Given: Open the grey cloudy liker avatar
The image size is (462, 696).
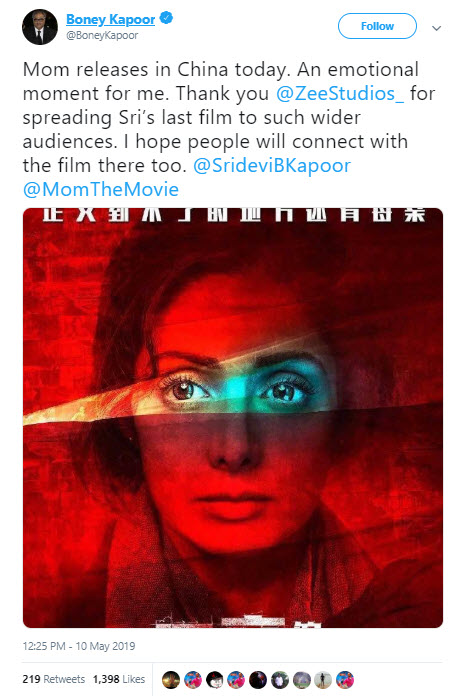Looking at the screenshot, I should pos(301,680).
